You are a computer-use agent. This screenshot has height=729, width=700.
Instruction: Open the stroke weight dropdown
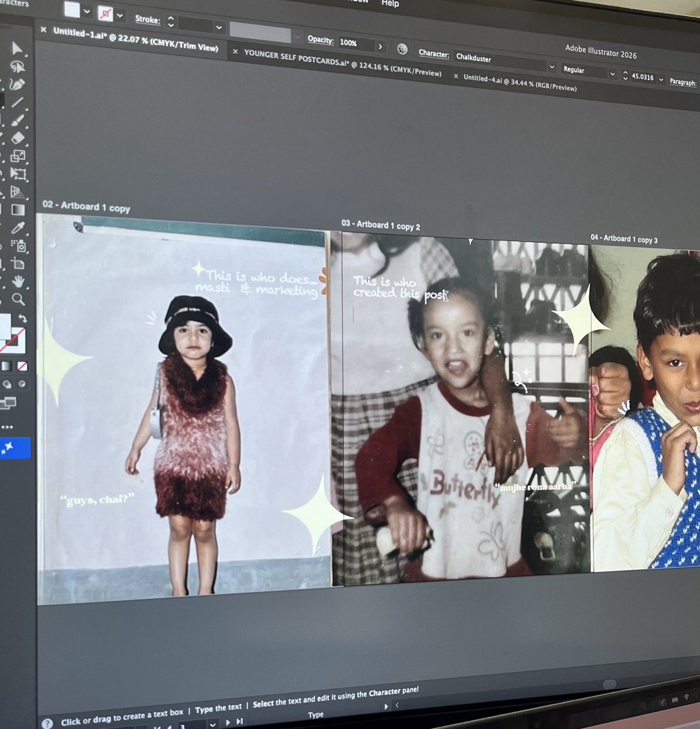tap(219, 27)
